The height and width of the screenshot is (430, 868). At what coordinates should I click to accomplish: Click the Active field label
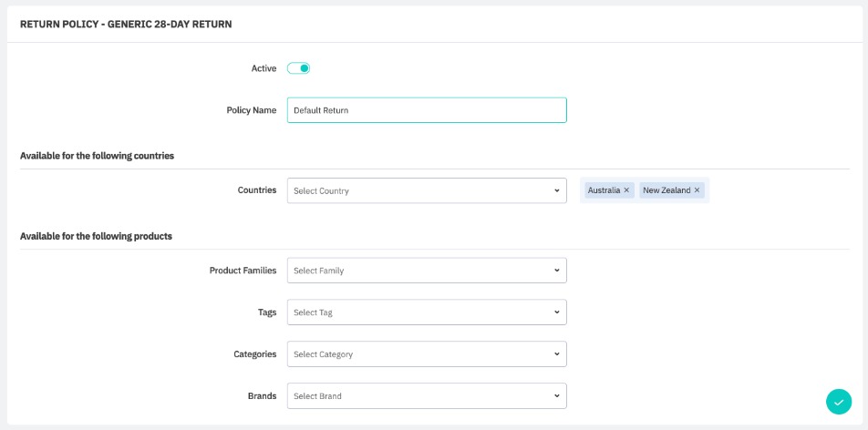[263, 68]
